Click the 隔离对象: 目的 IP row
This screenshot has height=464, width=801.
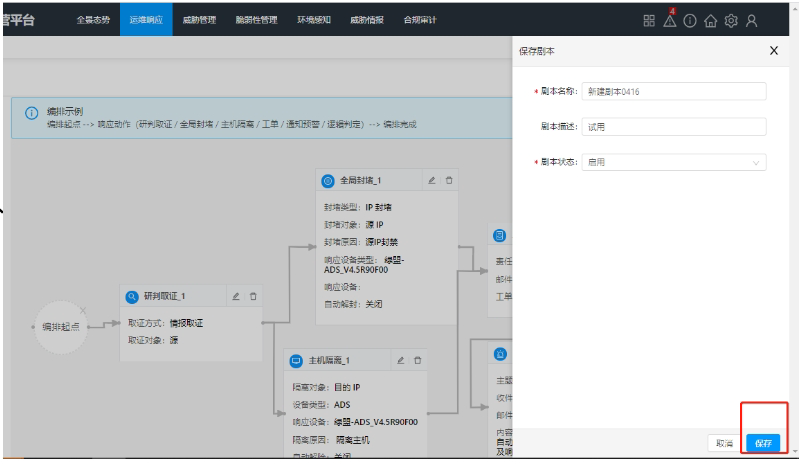326,387
